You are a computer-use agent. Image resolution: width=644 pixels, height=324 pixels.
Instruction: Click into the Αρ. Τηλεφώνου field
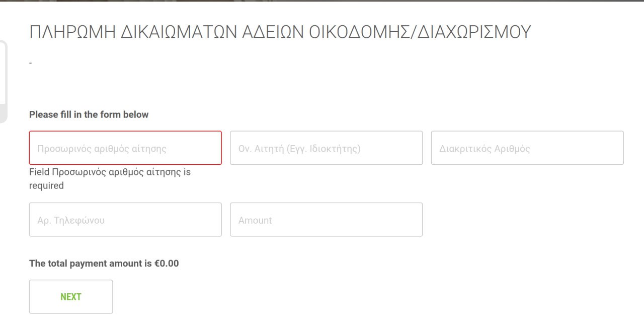pos(125,220)
